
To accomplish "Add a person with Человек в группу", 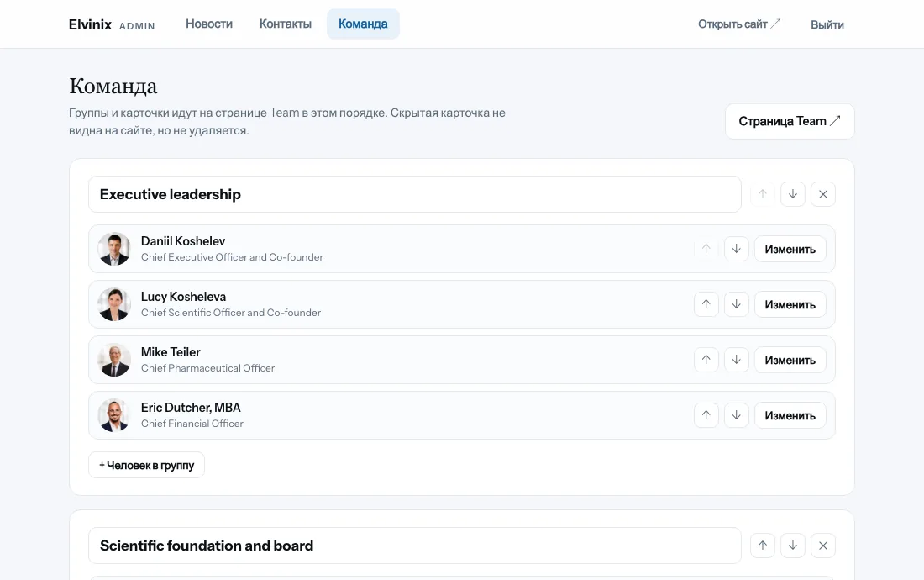I will (x=147, y=465).
